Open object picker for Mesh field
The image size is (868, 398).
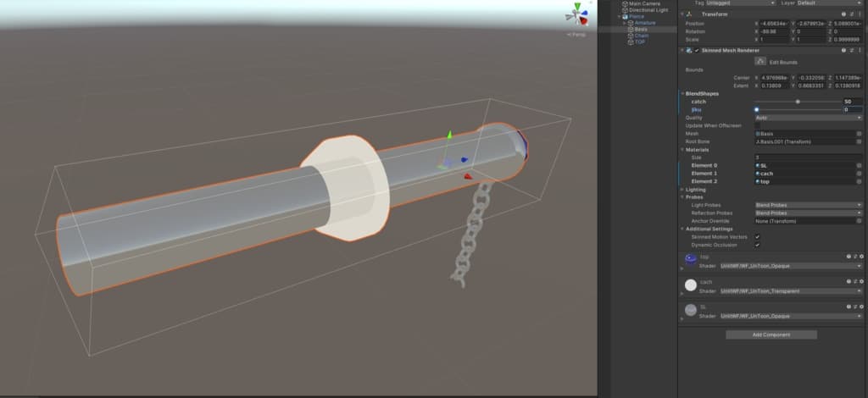859,133
